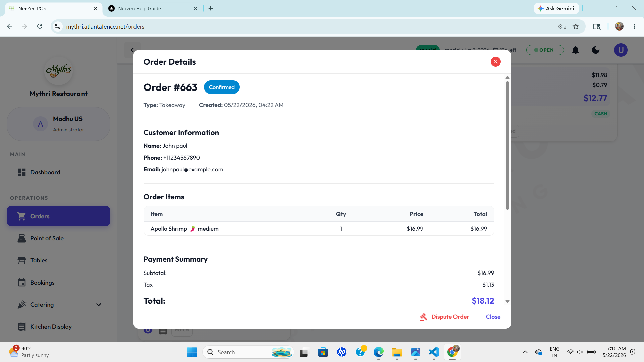Open a new browser tab
This screenshot has height=362, width=644.
[211, 8]
